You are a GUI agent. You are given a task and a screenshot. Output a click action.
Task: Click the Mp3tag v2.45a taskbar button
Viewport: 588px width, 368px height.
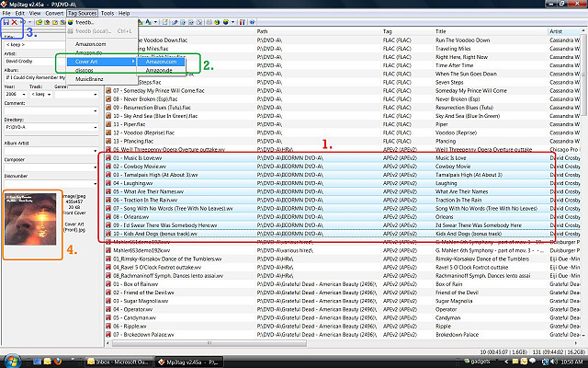pos(189,362)
